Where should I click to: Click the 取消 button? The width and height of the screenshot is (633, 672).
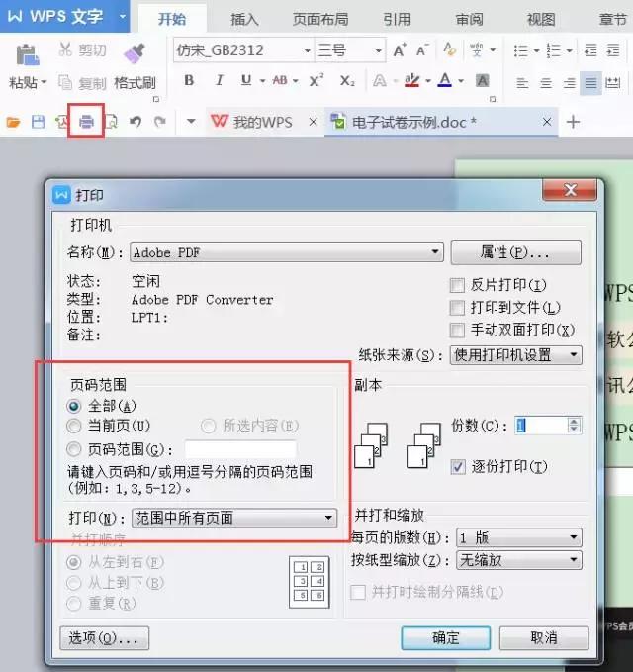click(x=544, y=638)
